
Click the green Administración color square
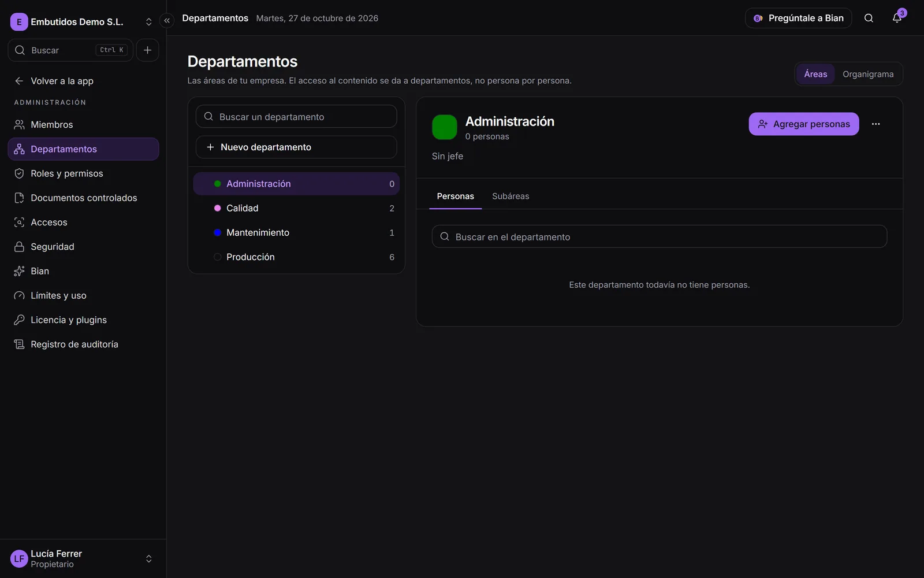[445, 127]
